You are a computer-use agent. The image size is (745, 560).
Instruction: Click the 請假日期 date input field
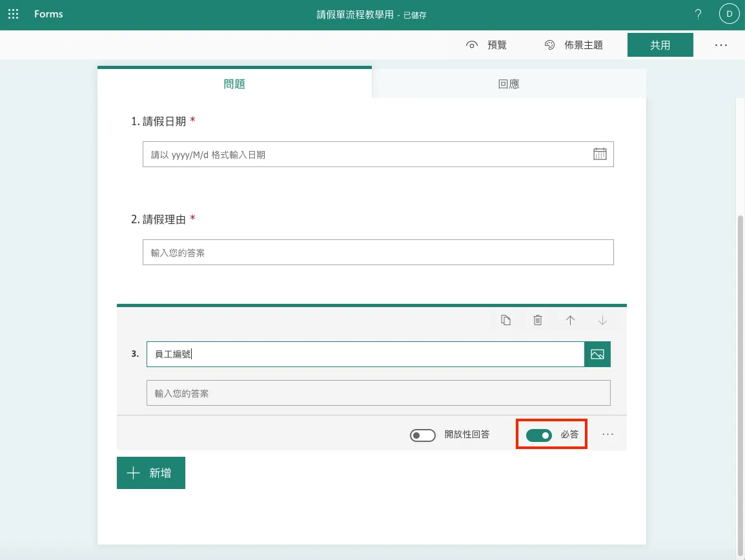coord(378,154)
